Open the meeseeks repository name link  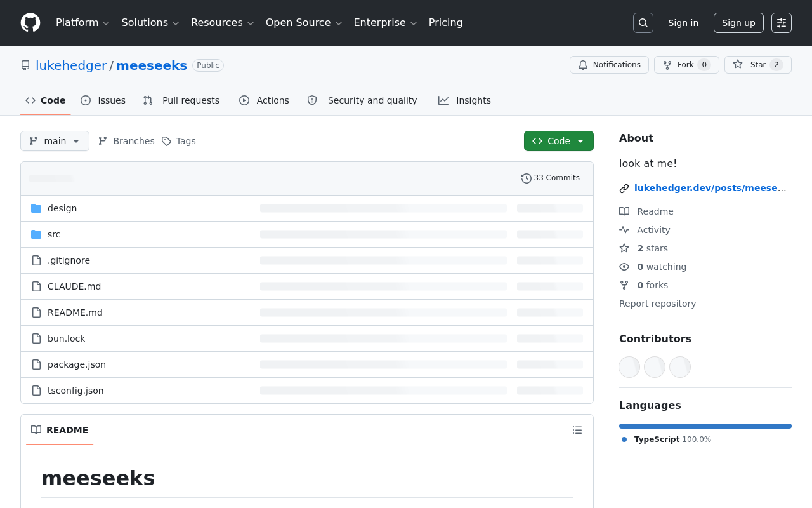pos(152,65)
